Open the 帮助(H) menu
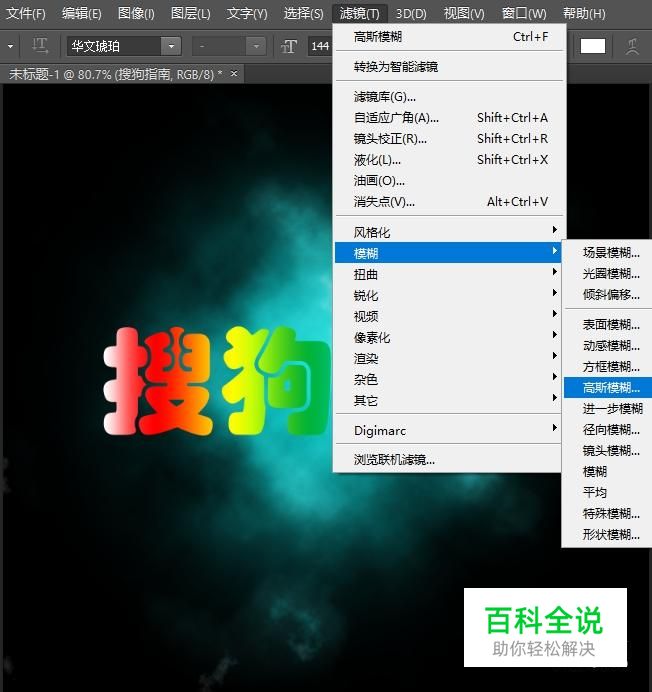This screenshot has height=692, width=652. click(584, 13)
